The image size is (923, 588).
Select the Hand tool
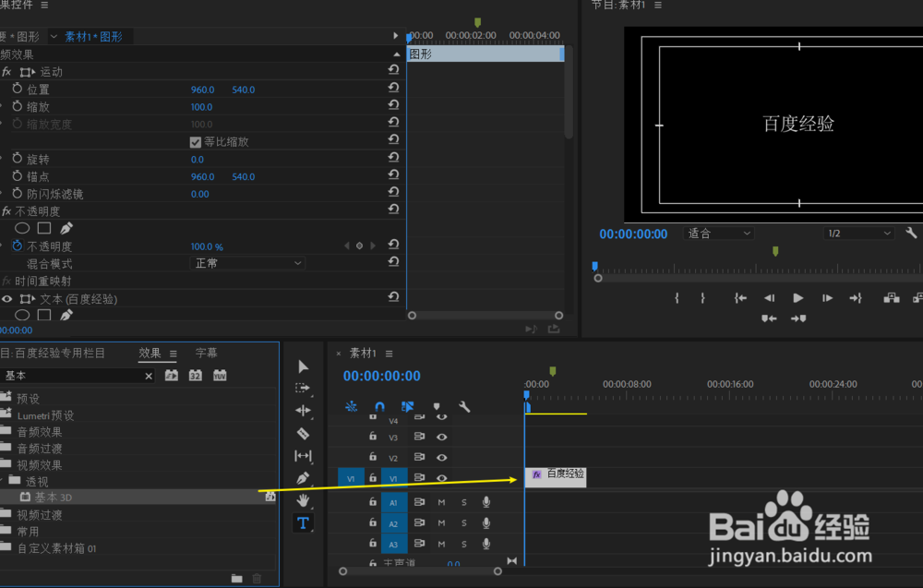303,500
